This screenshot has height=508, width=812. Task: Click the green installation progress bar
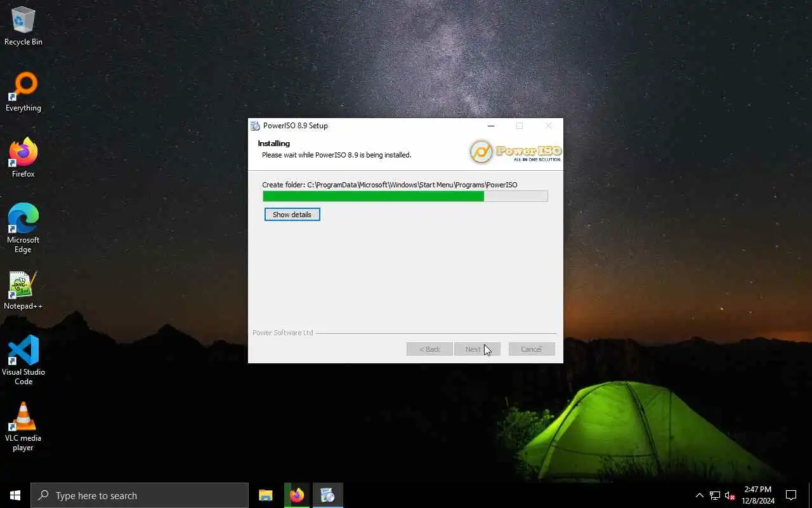click(x=405, y=196)
